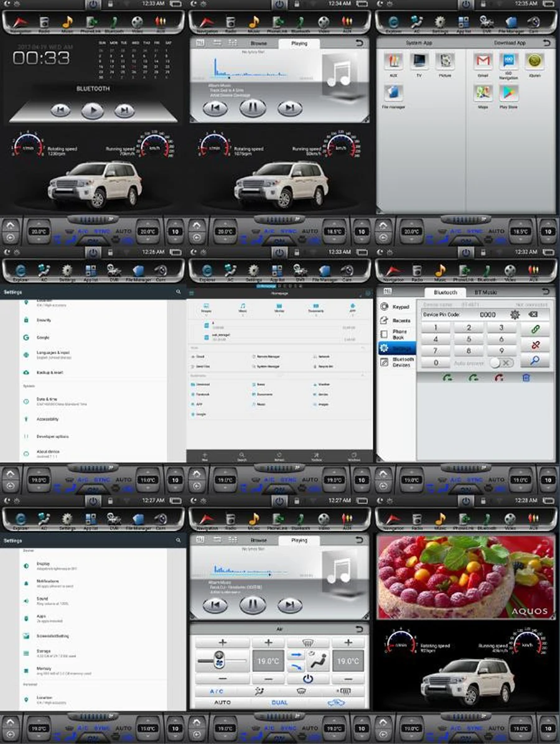The width and height of the screenshot is (560, 744).
Task: Toggle DUAL mode in the Air panel
Action: (x=279, y=702)
